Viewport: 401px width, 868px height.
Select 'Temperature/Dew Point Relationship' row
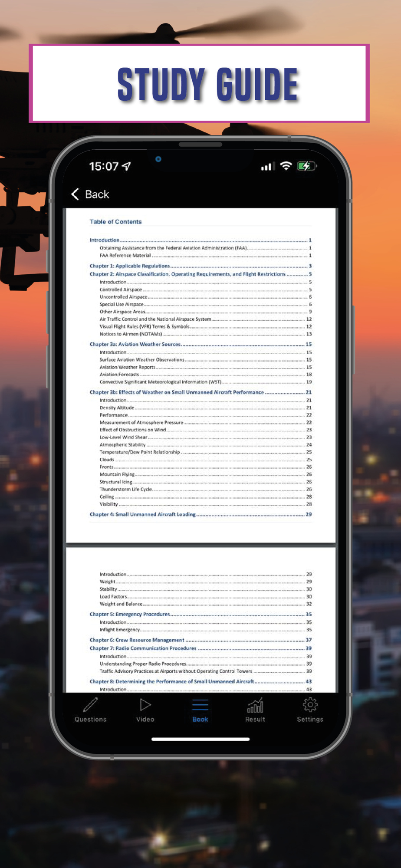(206, 452)
